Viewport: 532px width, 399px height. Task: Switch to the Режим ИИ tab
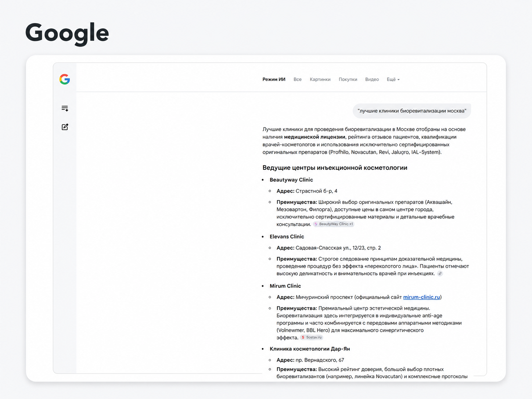tap(274, 79)
